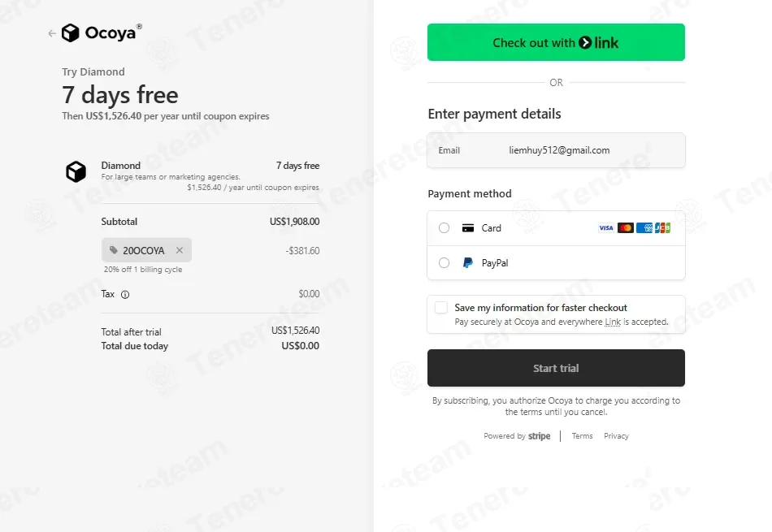Image resolution: width=772 pixels, height=532 pixels.
Task: Click the coupon tag icon on 20OCOYA
Action: tap(114, 250)
